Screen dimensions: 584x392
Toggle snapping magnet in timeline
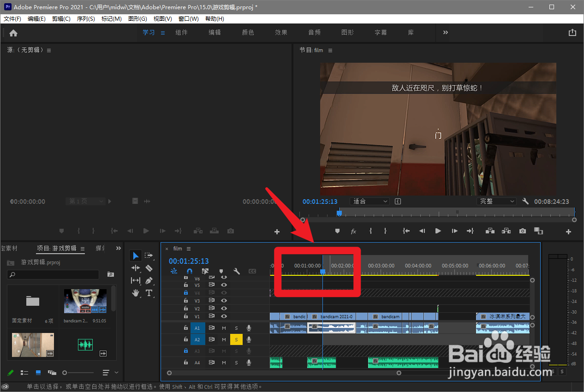[190, 272]
